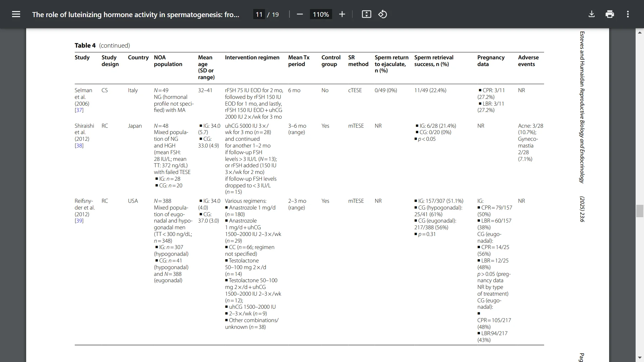The height and width of the screenshot is (362, 644).
Task: Open reference link [37]
Action: point(79,110)
